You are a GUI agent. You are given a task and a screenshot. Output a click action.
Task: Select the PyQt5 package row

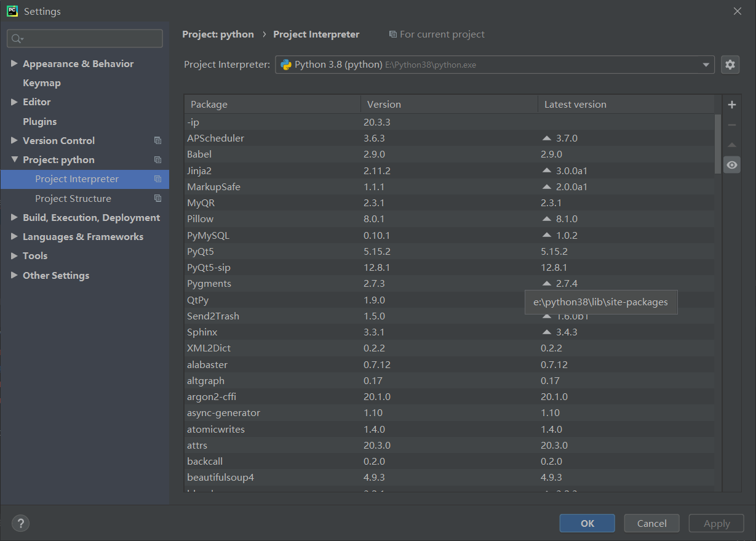coord(450,251)
